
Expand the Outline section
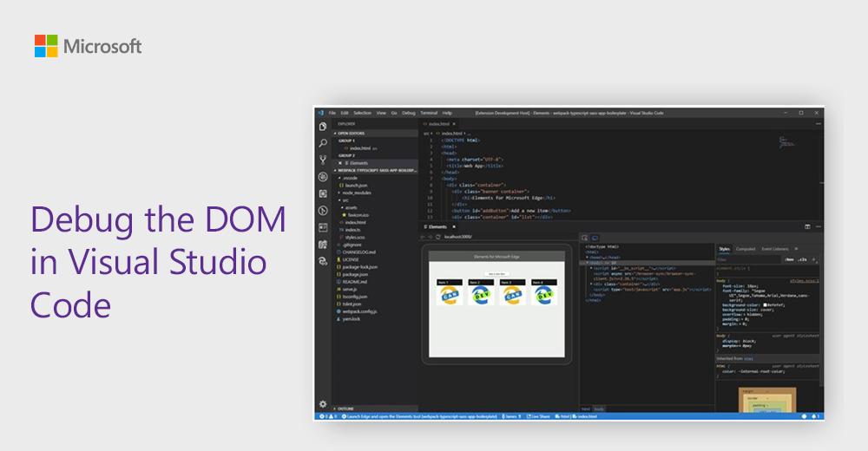[x=375, y=409]
